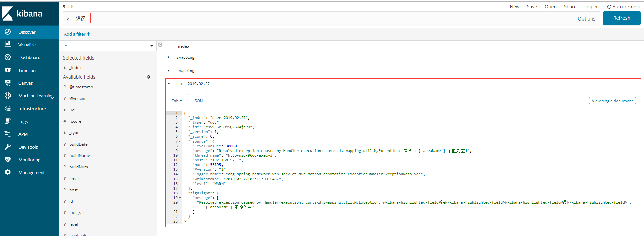Open the Management gear icon
644x236 pixels.
(x=8, y=172)
